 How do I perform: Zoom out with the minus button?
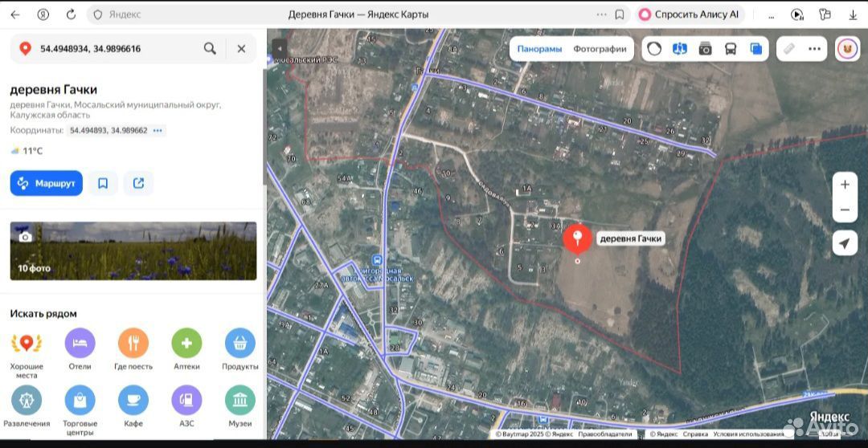pos(845,210)
